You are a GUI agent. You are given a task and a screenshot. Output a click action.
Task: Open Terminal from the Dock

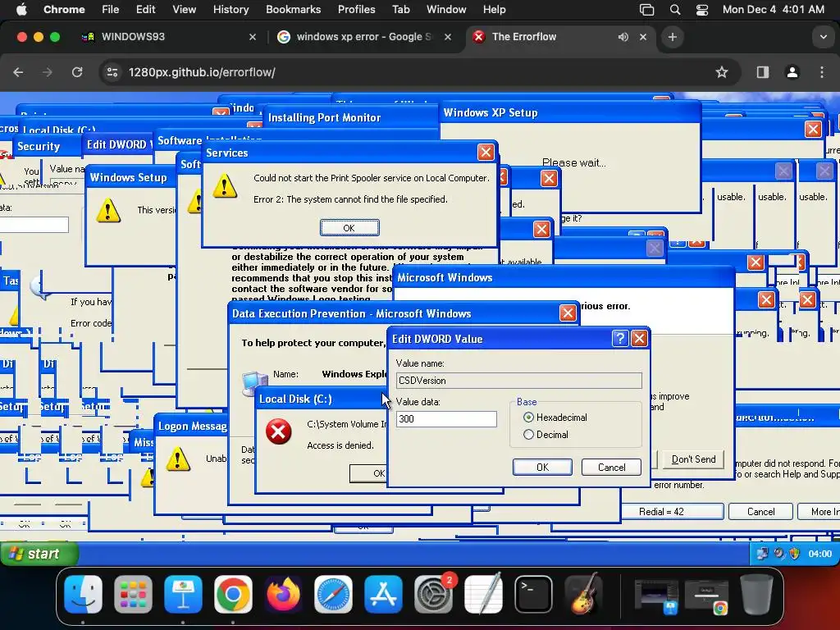coord(533,594)
